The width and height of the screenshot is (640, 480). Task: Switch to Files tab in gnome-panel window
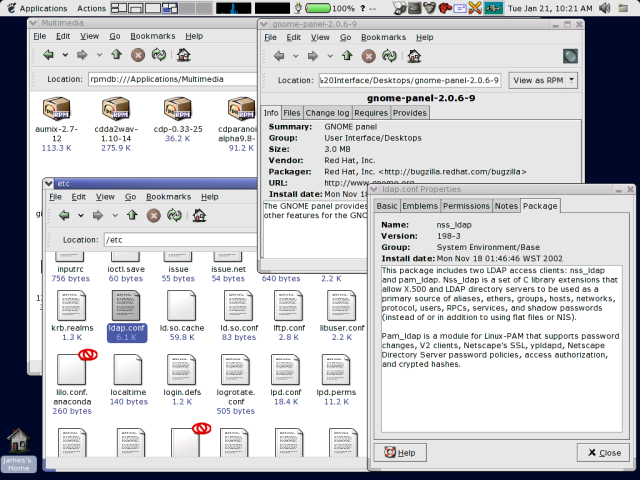pos(291,113)
